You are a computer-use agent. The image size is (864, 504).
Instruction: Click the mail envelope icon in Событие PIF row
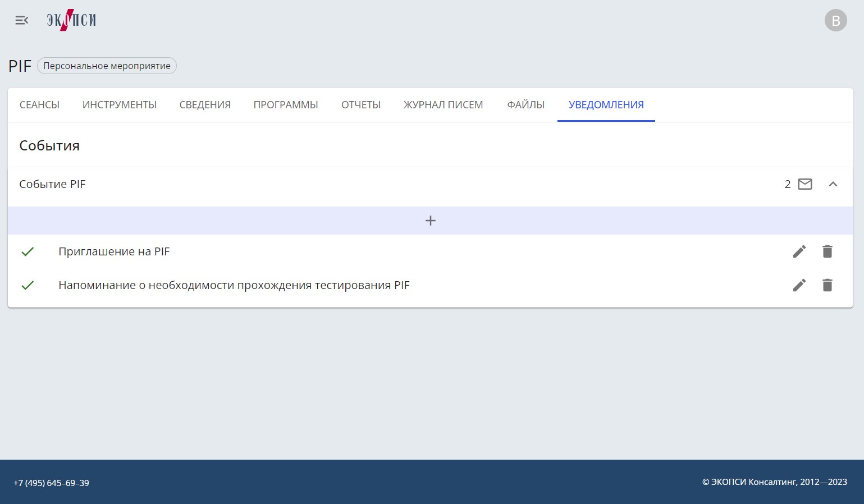[805, 184]
